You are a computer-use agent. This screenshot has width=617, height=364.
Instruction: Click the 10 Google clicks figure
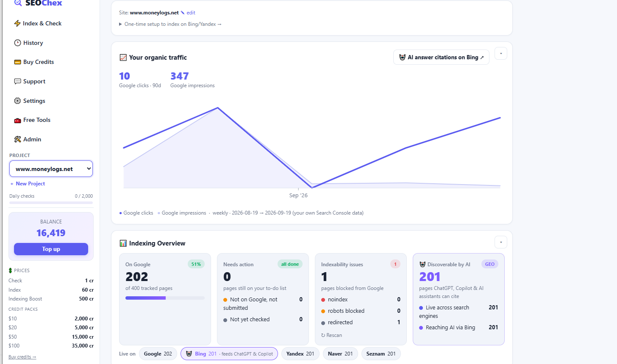[125, 76]
